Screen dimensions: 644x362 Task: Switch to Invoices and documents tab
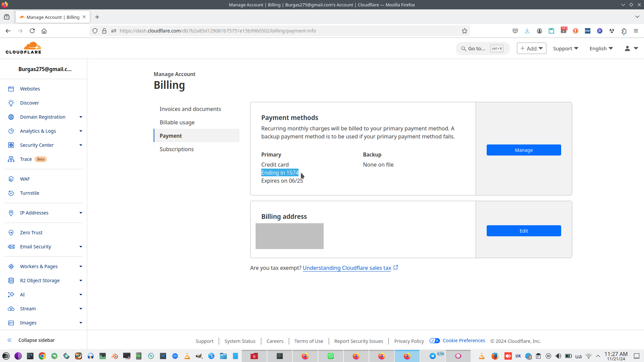190,109
